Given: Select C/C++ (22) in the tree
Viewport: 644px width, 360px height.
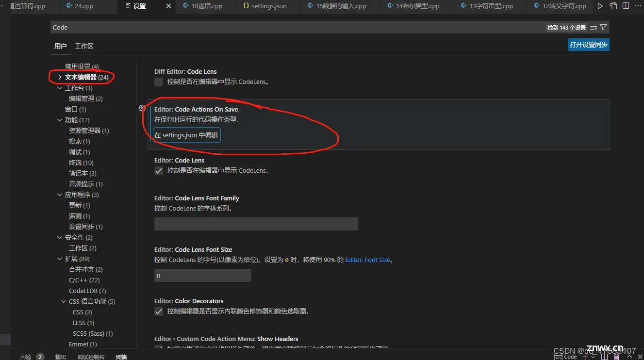Looking at the screenshot, I should 84,280.
